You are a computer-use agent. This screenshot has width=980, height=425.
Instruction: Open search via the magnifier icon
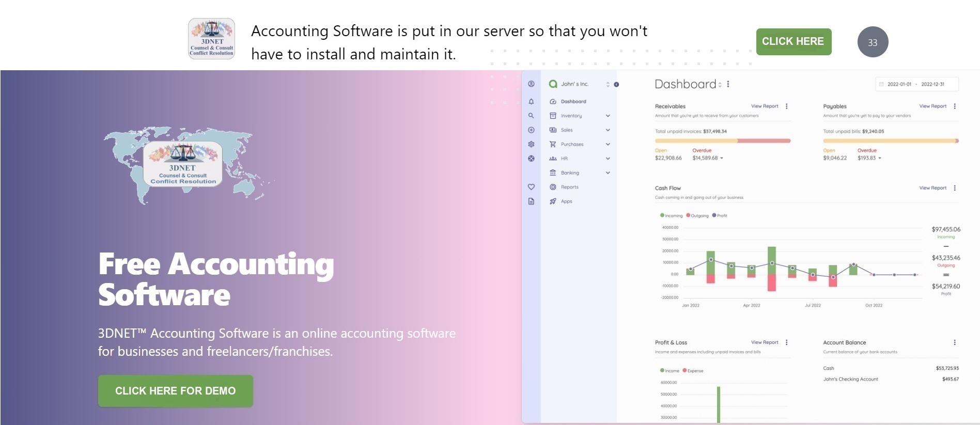531,116
